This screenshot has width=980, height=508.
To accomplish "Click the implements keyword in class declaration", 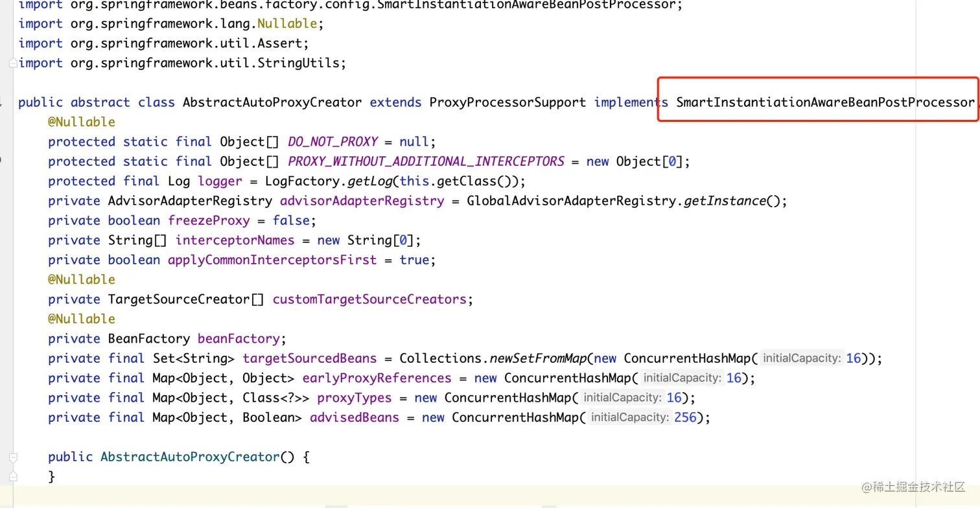I will tap(631, 102).
